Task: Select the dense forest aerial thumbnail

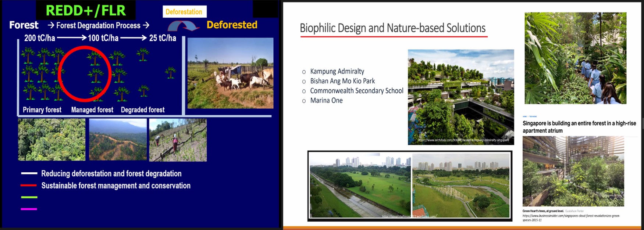Action: tap(51, 140)
